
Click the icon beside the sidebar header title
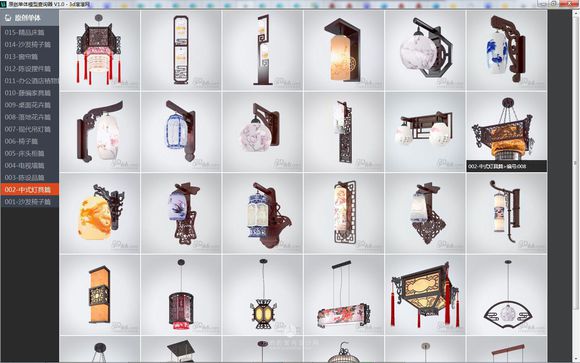pos(8,18)
